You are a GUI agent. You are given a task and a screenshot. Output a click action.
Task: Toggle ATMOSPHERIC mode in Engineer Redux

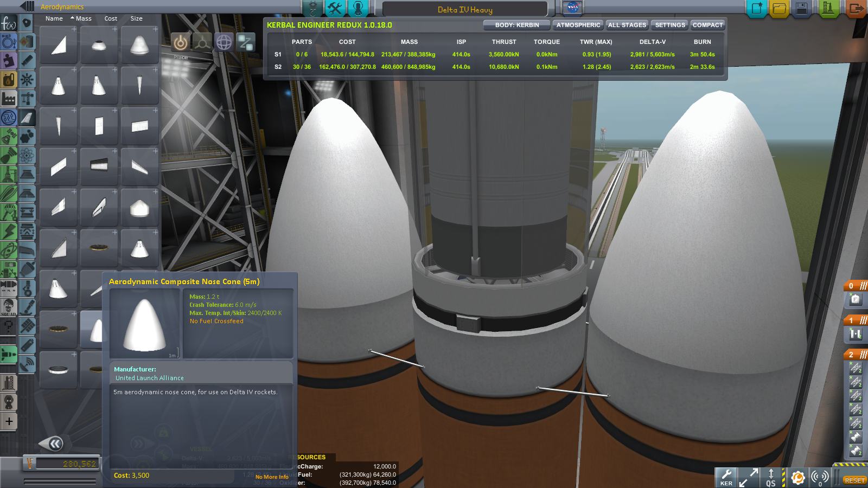pos(578,25)
